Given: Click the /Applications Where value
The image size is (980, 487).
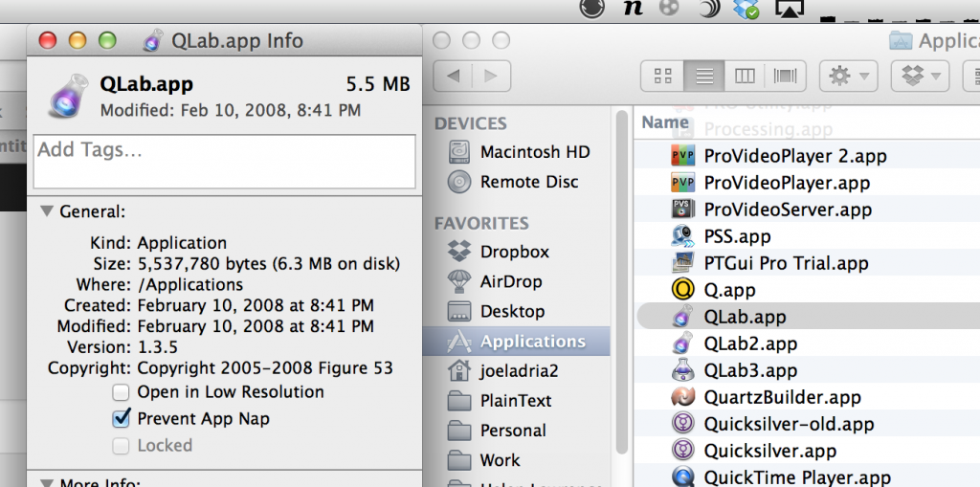Looking at the screenshot, I should (x=190, y=284).
